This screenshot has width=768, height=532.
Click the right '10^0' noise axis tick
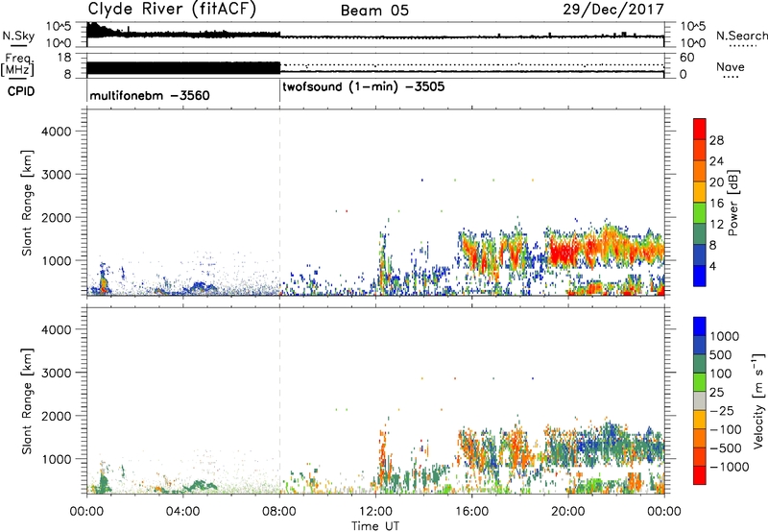[693, 43]
